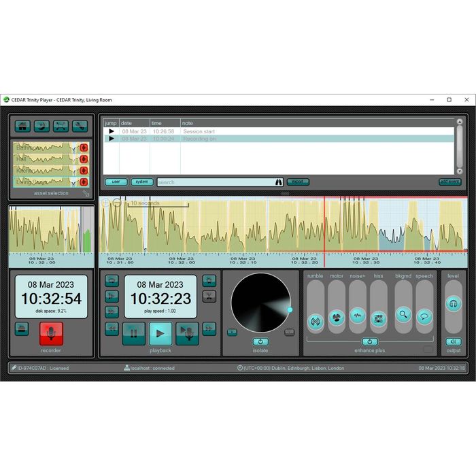Click the speech bubble enhance icon
This screenshot has height=476, width=476.
pyautogui.click(x=424, y=316)
